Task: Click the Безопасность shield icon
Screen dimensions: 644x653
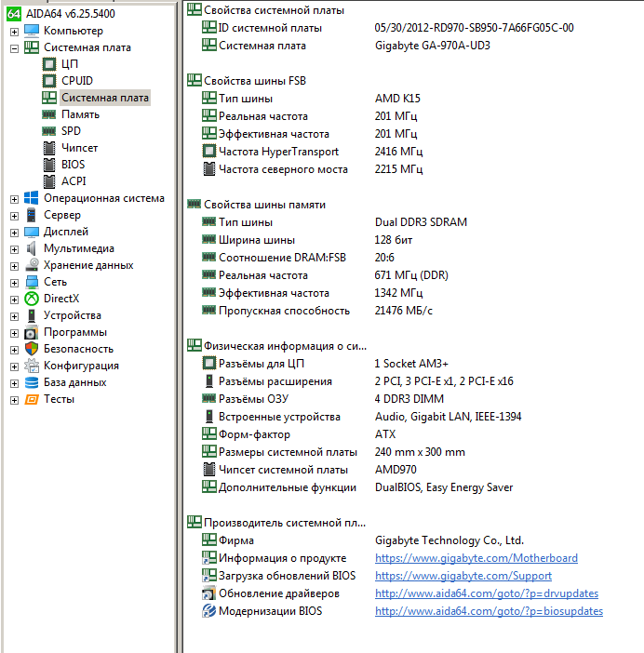Action: (31, 349)
